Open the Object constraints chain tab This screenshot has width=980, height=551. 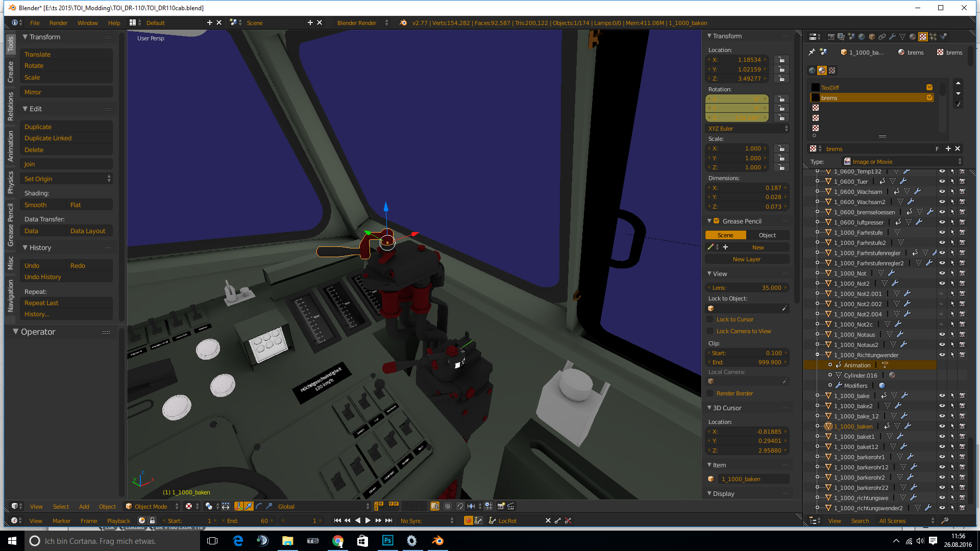click(x=882, y=37)
